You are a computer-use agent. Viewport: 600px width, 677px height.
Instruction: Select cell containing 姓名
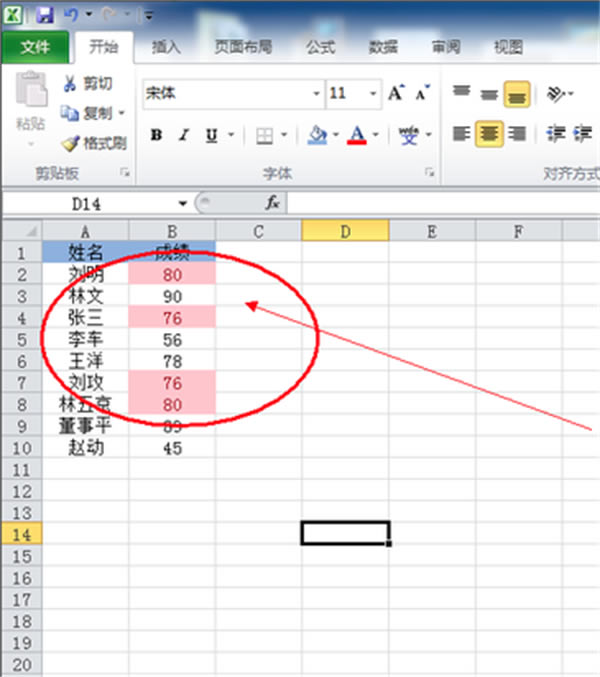[85, 252]
